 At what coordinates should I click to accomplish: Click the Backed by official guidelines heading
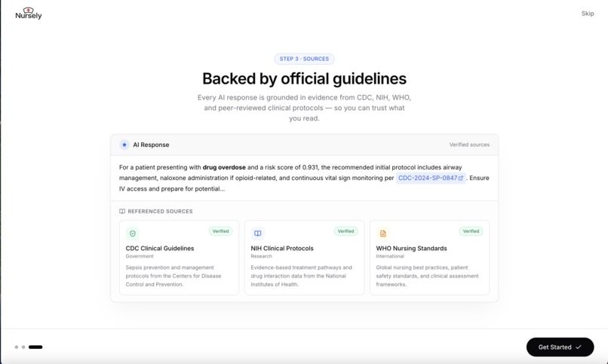tap(304, 78)
